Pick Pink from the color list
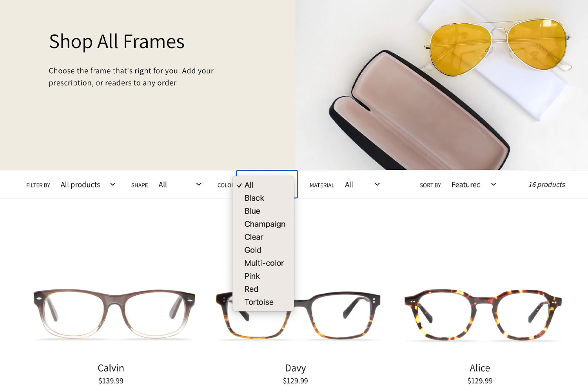This screenshot has height=392, width=588. tap(263, 276)
